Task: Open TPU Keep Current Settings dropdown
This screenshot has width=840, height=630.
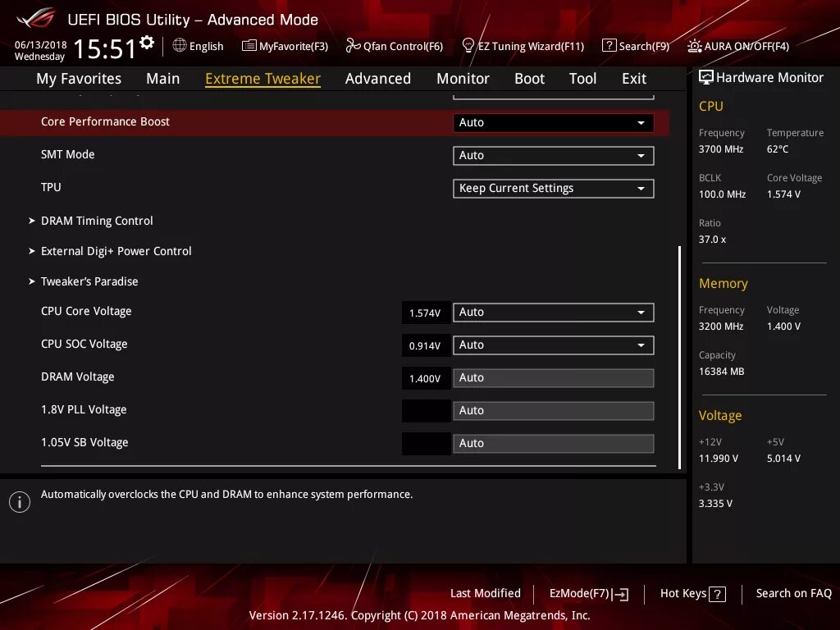Action: [x=554, y=188]
